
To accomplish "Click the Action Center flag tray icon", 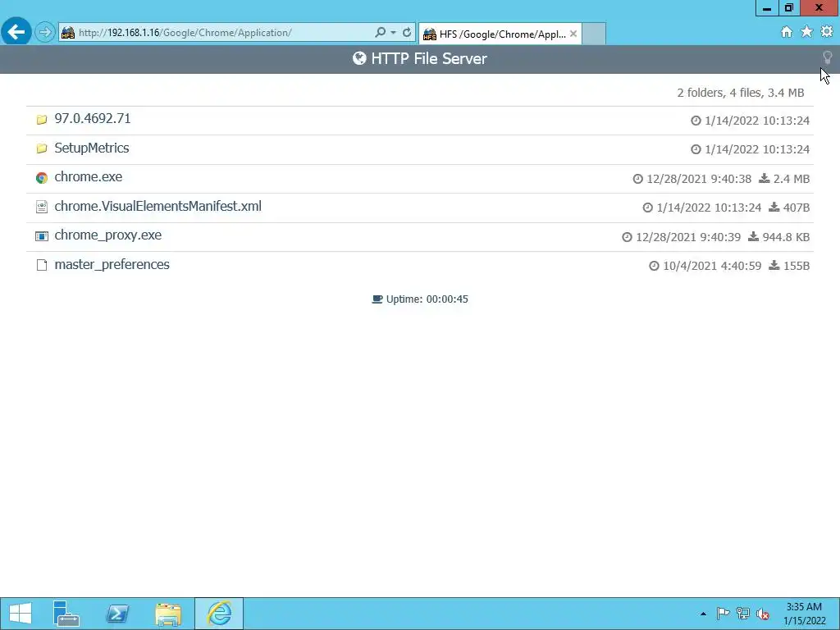I will point(723,614).
